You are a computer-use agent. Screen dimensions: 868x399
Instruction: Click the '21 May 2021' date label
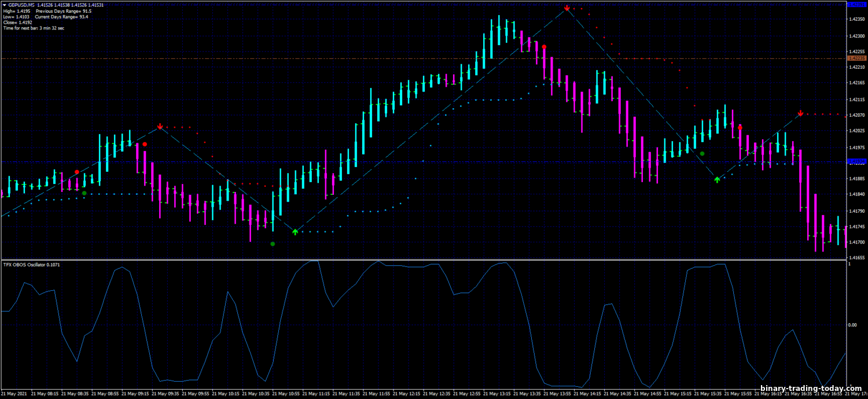tap(14, 394)
